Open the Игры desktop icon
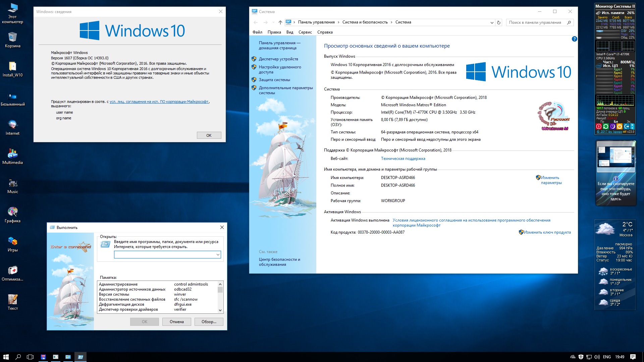This screenshot has height=362, width=644. click(x=12, y=241)
